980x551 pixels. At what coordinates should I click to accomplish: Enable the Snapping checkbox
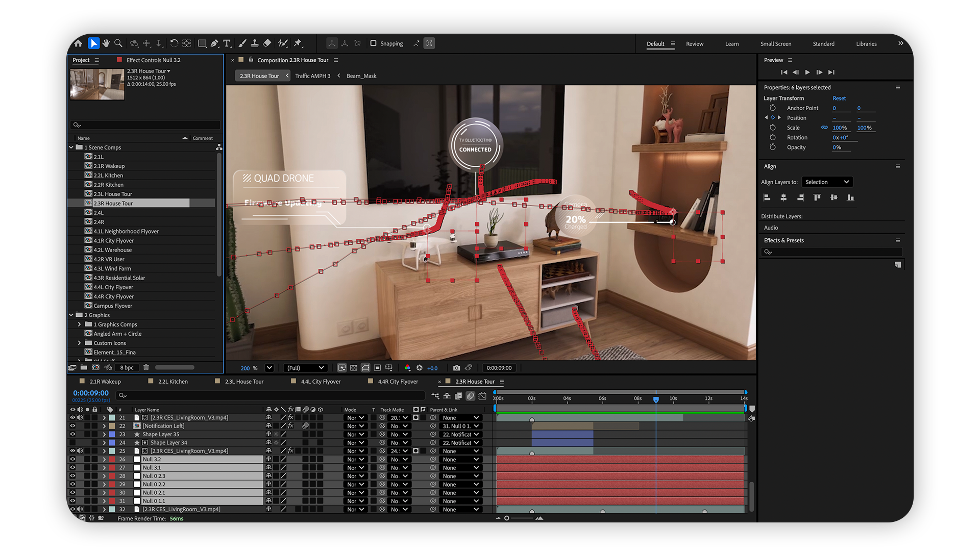(374, 43)
